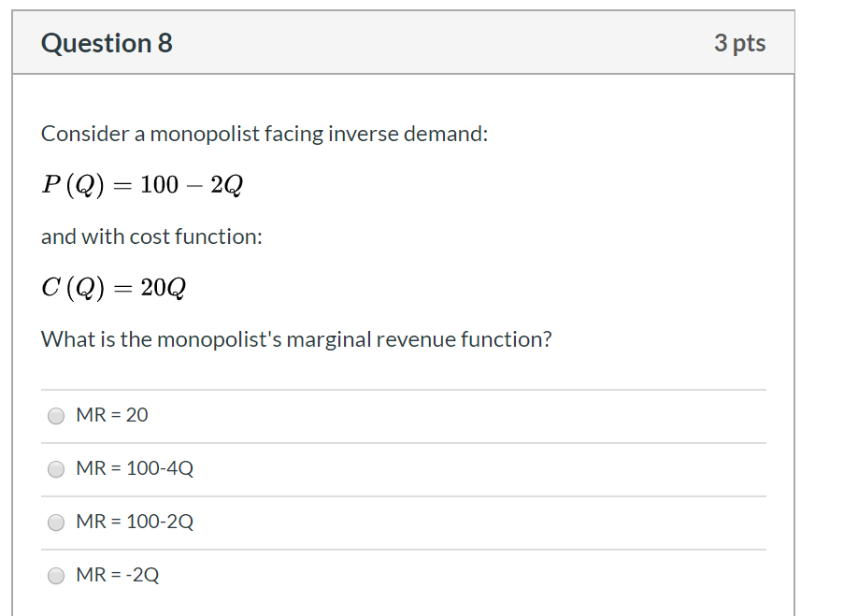The height and width of the screenshot is (616, 858).
Task: Click the MR = 20 answer text
Action: 110,415
